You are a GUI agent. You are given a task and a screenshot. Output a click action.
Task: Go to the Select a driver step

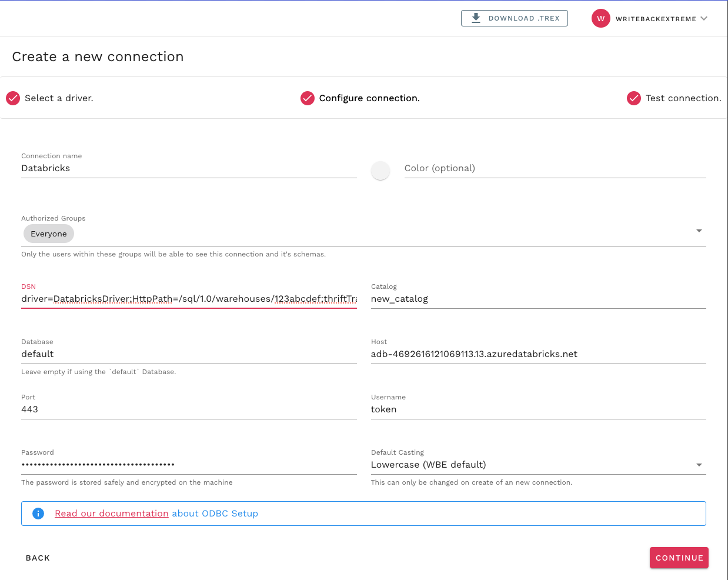(59, 98)
